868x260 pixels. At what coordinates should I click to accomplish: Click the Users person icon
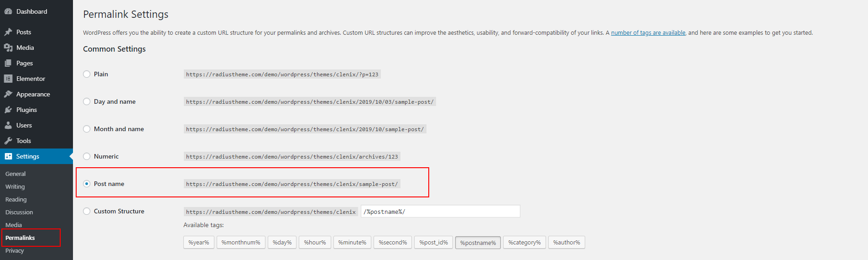(8, 125)
